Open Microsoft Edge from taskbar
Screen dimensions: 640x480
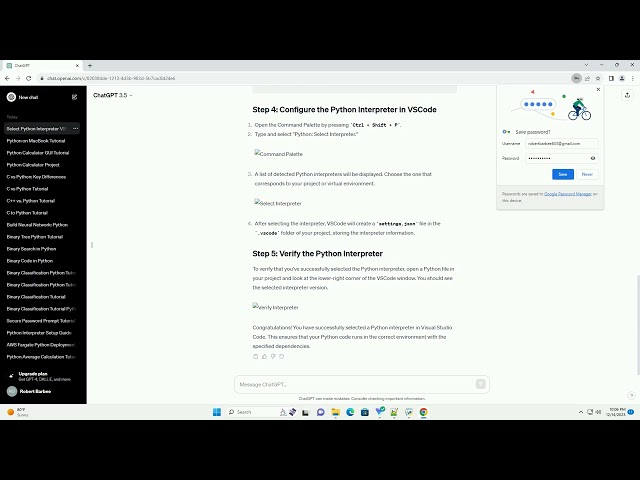tap(350, 412)
